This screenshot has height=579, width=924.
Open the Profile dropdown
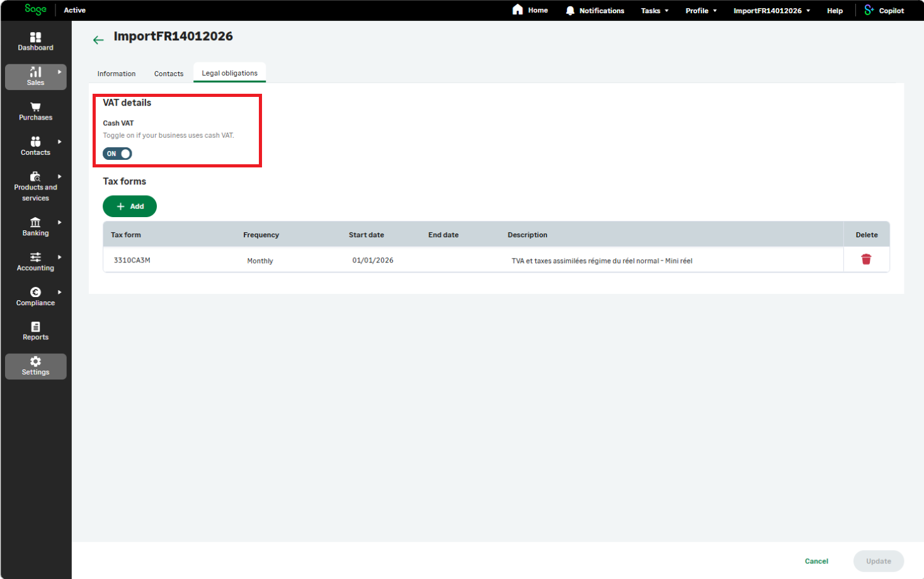coord(701,11)
